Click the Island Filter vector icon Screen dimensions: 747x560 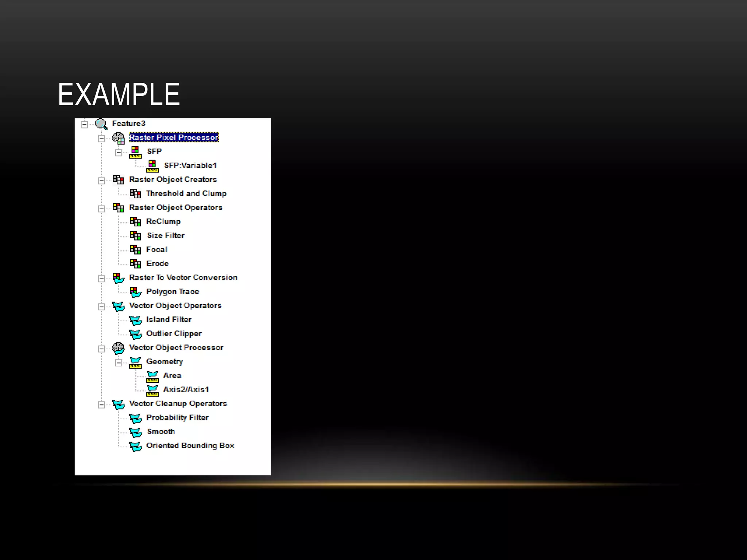pos(135,320)
